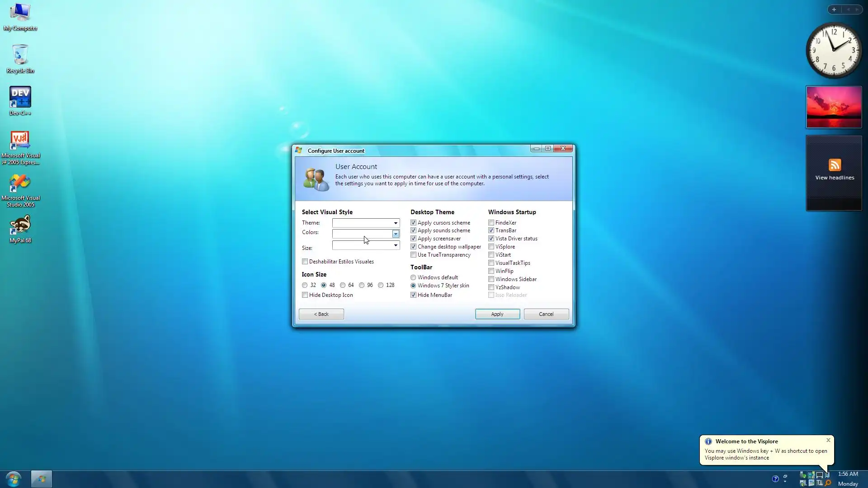Click the sunset slideshow gadget thumbnail

(x=834, y=107)
